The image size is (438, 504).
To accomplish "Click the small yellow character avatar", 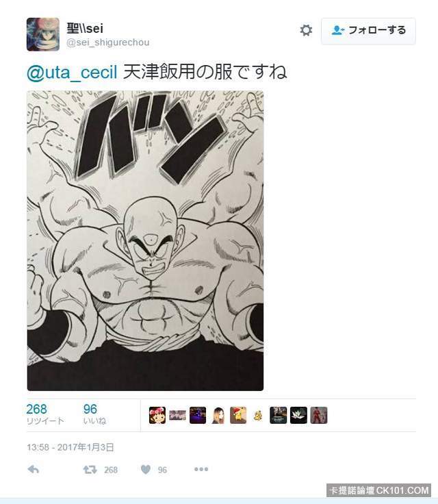I will [x=258, y=416].
